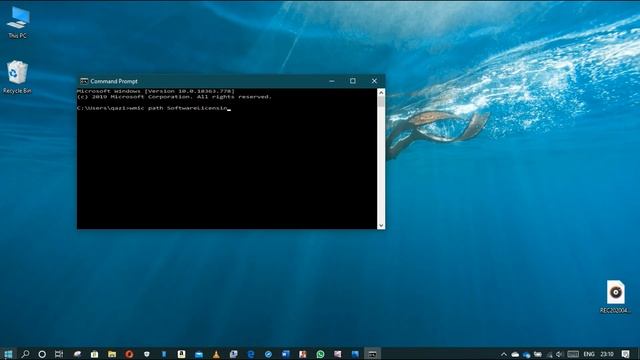
Task: Open Microsoft Store from the taskbar
Action: (x=94, y=354)
